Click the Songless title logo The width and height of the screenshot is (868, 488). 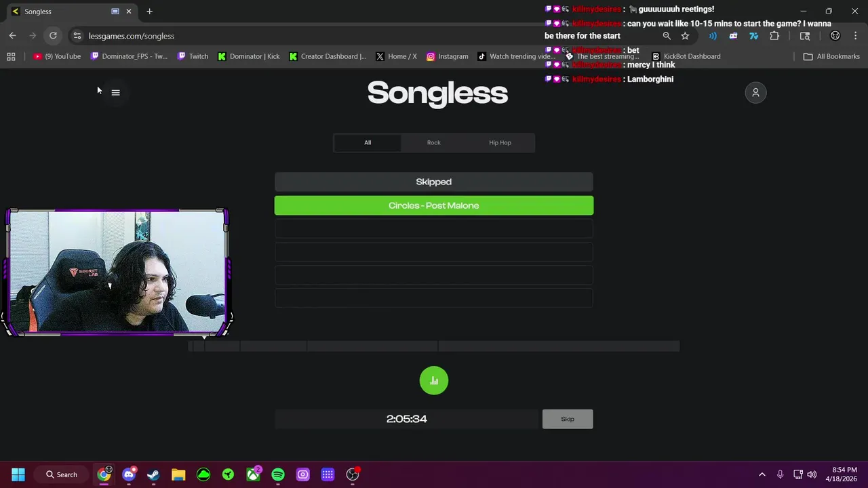[x=437, y=94]
